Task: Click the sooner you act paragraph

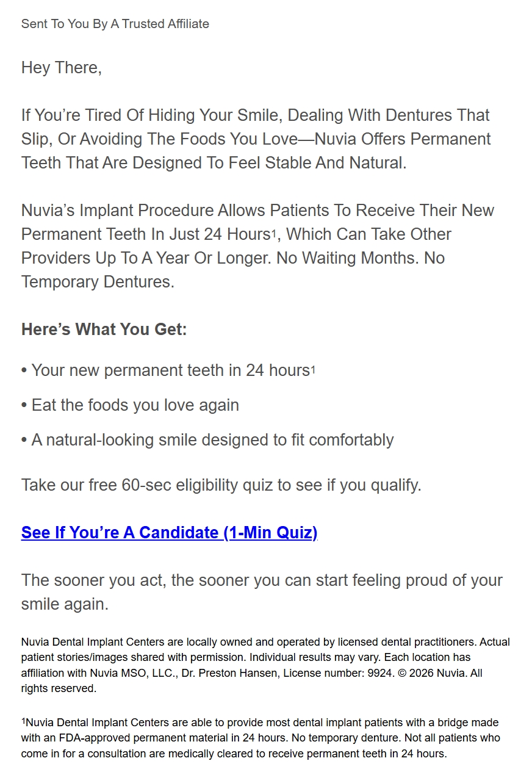Action: click(x=262, y=592)
